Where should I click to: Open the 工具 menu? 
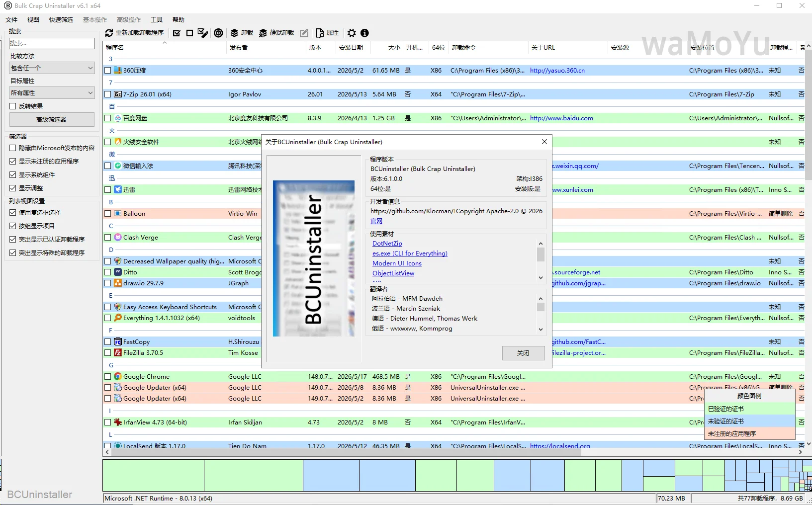(157, 20)
